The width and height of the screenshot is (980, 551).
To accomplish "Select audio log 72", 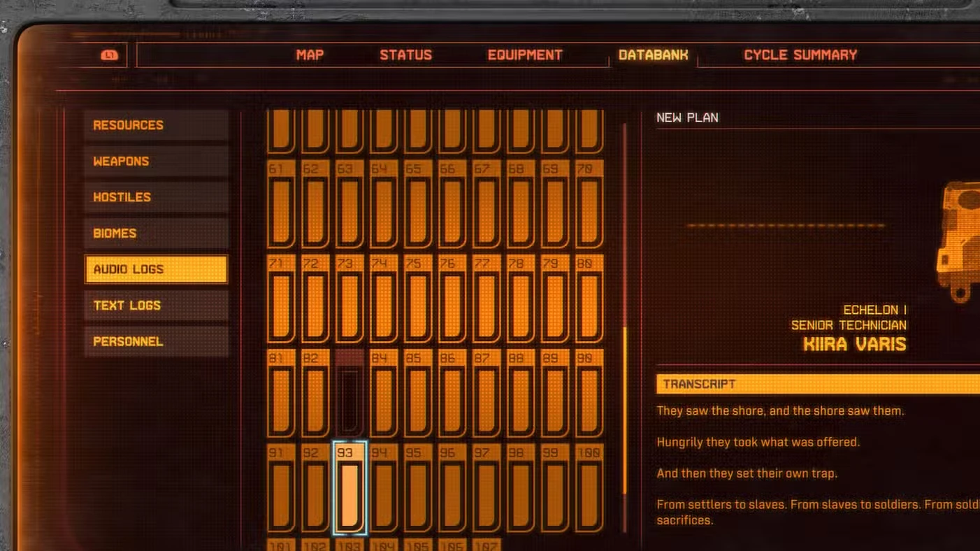I will tap(315, 299).
